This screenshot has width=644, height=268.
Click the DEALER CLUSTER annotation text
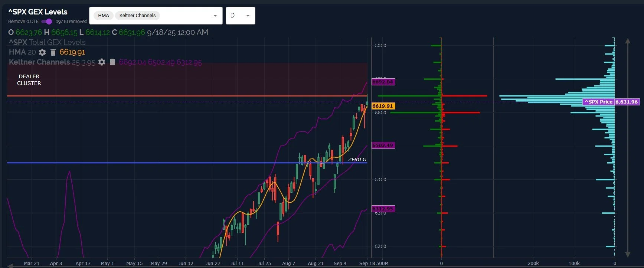coord(29,80)
